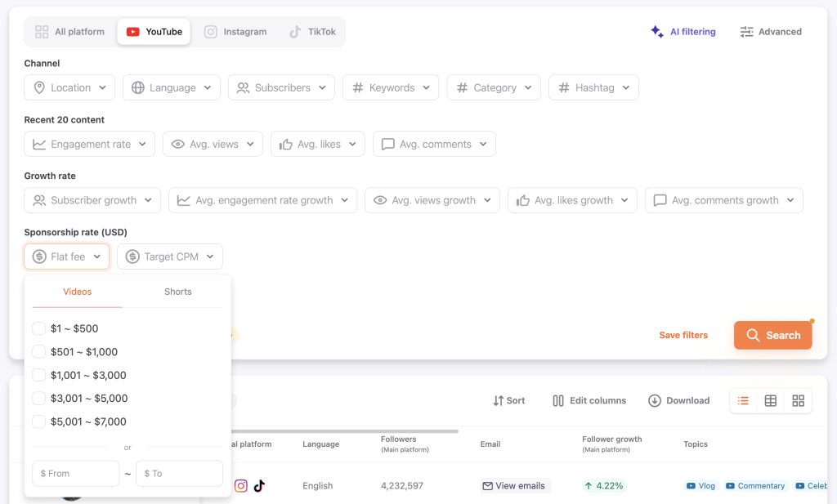The height and width of the screenshot is (504, 837).
Task: Download the results list
Action: [x=678, y=400]
